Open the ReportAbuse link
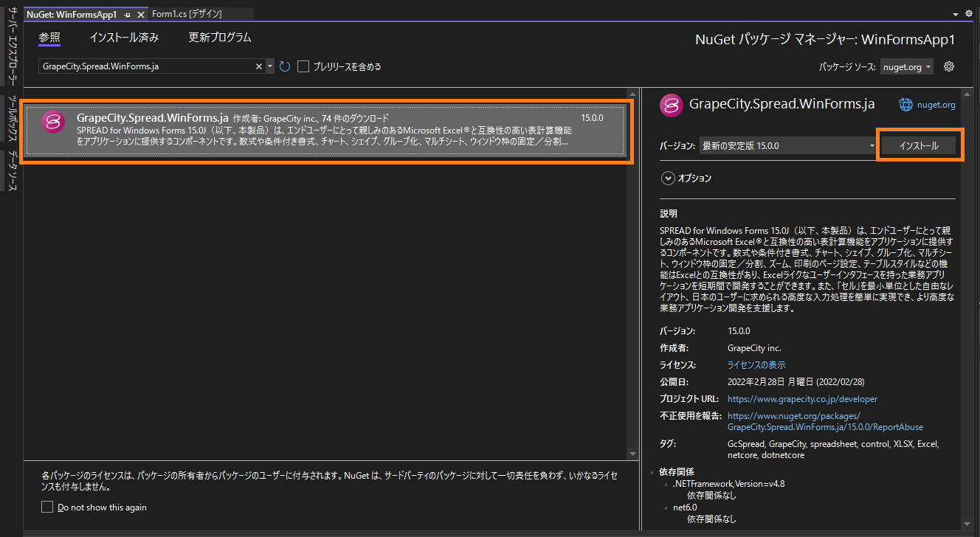The height and width of the screenshot is (537, 980). (825, 421)
